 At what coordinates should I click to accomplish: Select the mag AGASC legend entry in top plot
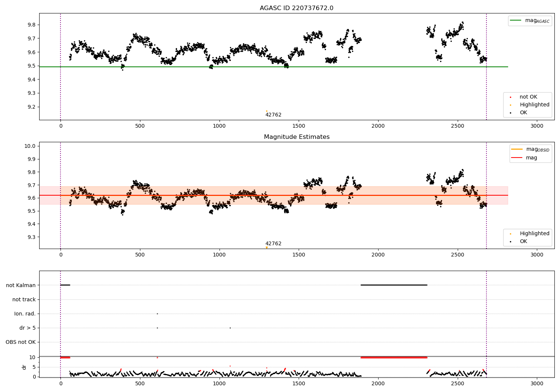coord(530,21)
